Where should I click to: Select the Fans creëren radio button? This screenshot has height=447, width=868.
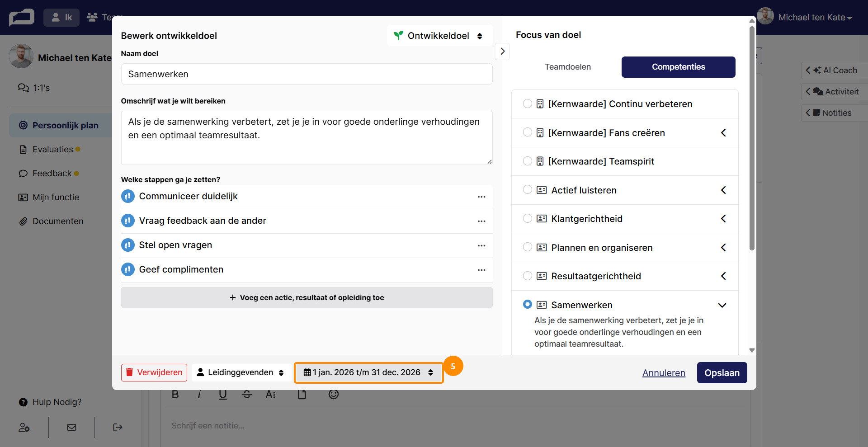point(527,132)
